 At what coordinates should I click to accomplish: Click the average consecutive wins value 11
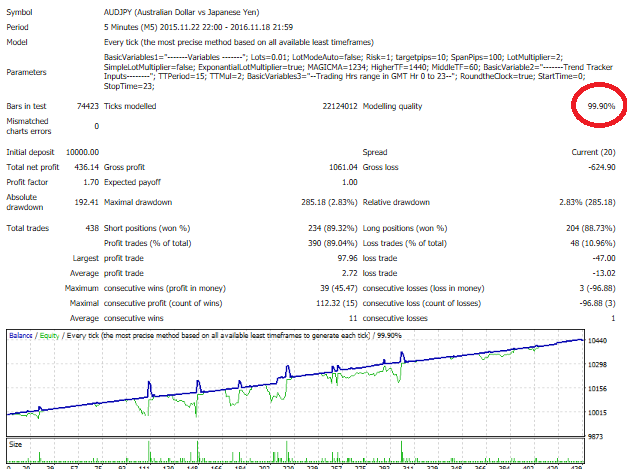click(353, 318)
